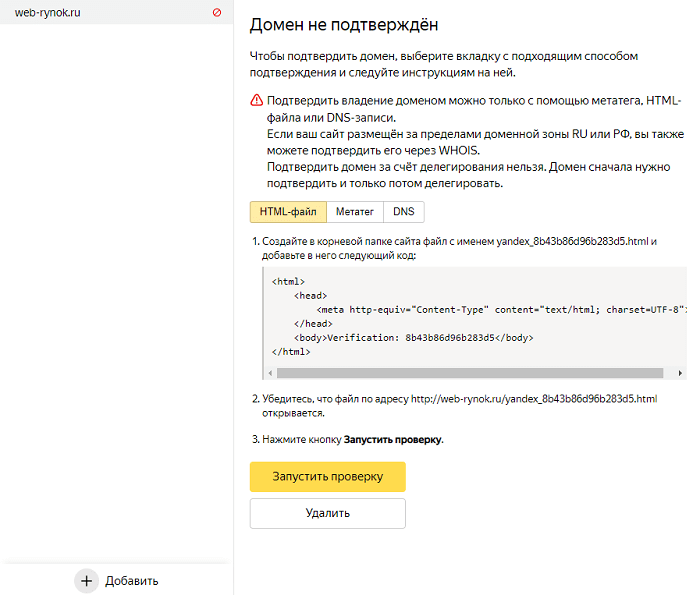Click the meta http-equiv line in the code
The image size is (700, 595).
click(x=501, y=310)
